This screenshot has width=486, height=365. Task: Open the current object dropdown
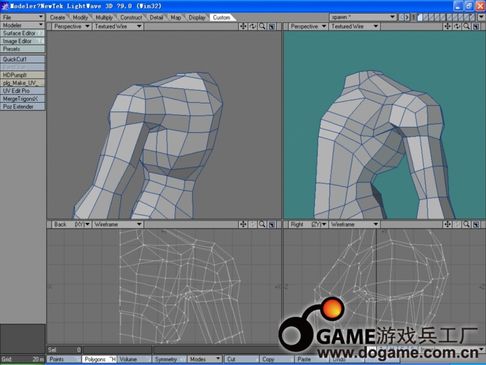click(363, 17)
